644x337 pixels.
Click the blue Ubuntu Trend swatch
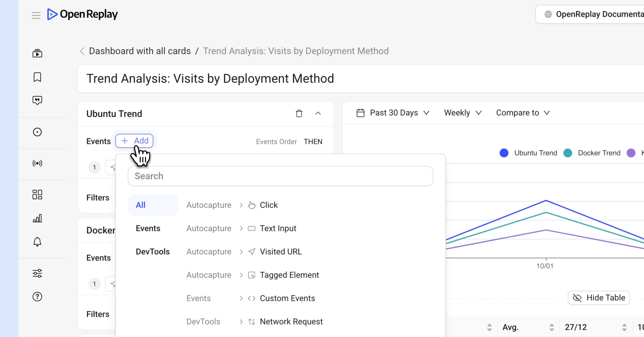point(504,153)
